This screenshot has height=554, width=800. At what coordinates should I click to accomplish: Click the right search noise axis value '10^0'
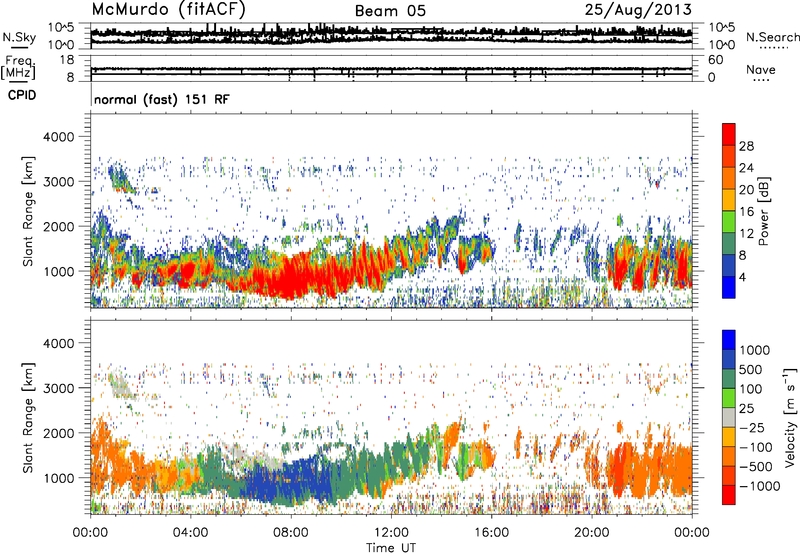click(722, 45)
